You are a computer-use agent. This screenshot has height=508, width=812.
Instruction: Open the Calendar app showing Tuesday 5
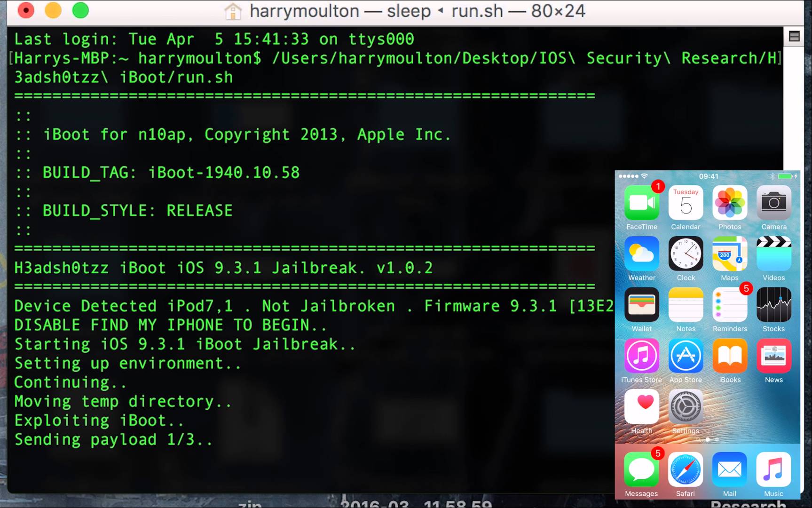[686, 203]
